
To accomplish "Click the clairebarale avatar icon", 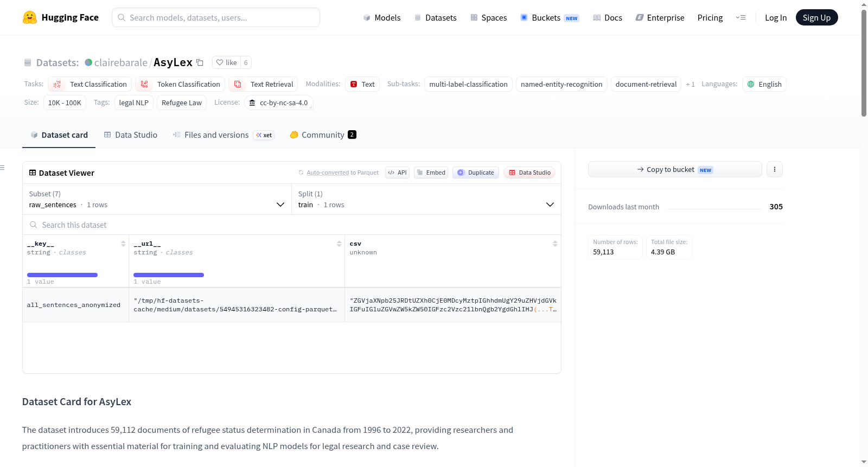I will (x=88, y=62).
